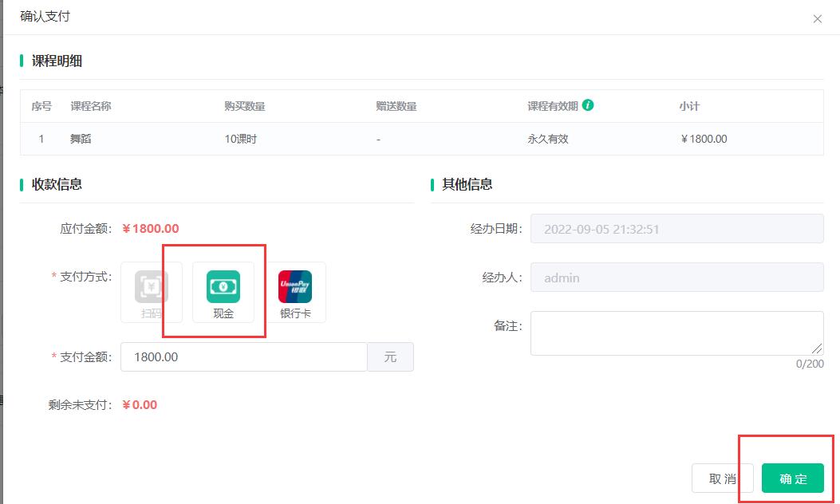Screen dimensions: 840x504
Task: Click the 应付金额 ¥1800.00 value
Action: tap(151, 229)
